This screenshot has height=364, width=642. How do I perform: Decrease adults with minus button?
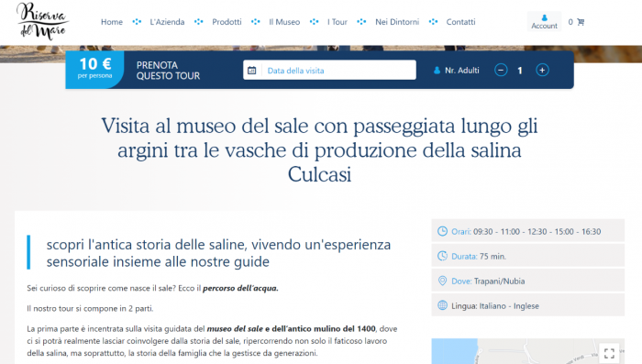[501, 71]
